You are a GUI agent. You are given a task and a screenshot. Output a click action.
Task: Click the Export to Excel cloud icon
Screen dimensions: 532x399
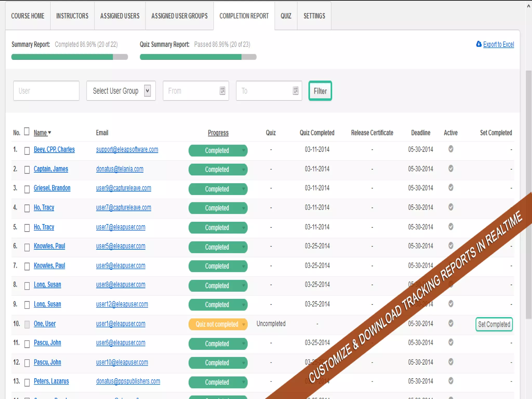click(478, 44)
